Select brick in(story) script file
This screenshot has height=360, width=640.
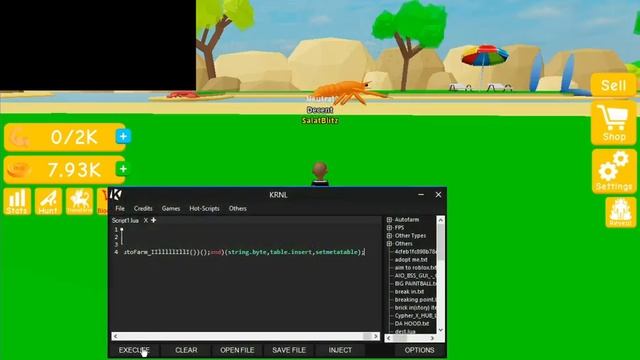415,307
